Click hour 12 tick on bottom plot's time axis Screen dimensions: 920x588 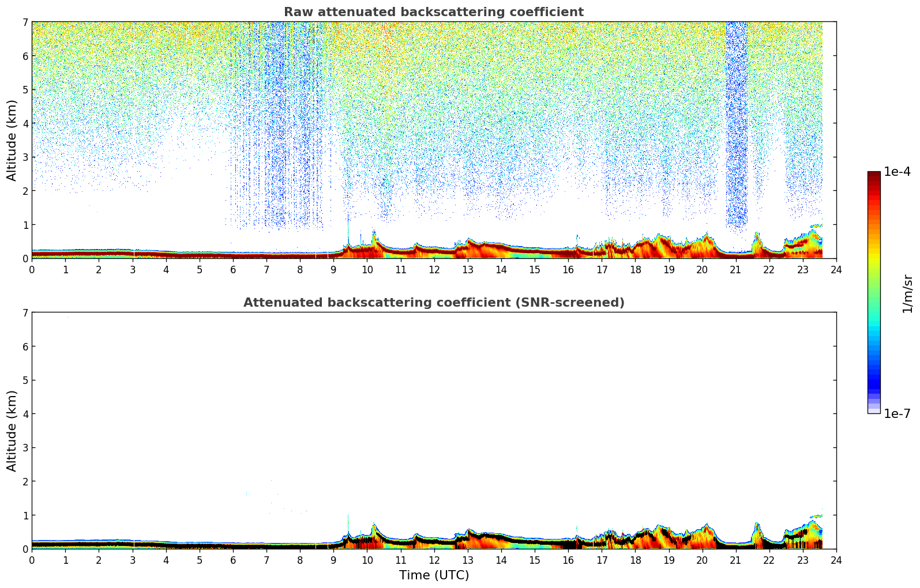(x=434, y=560)
